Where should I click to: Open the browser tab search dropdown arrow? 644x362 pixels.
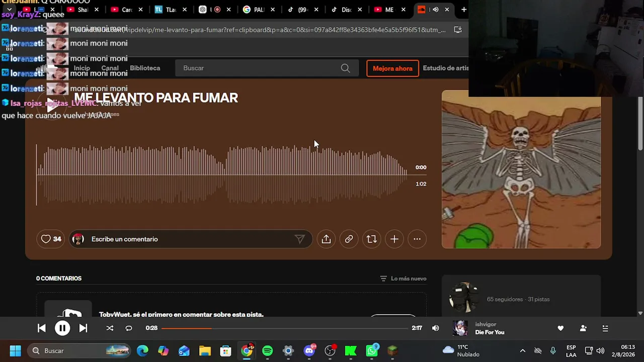coord(9,10)
